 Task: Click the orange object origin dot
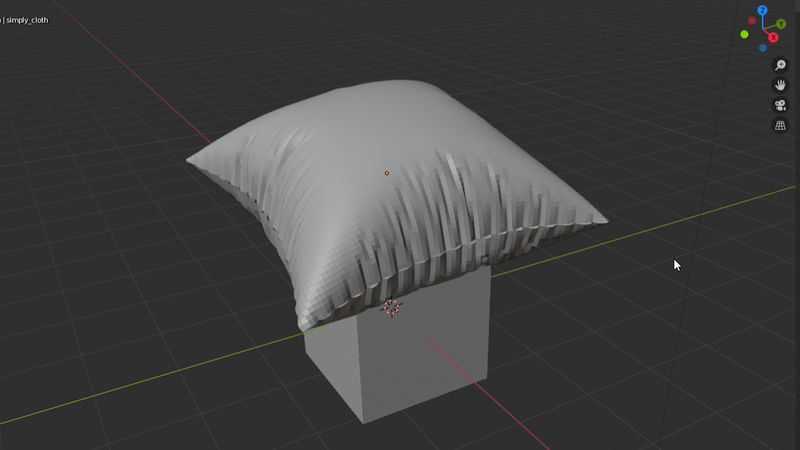pyautogui.click(x=387, y=173)
